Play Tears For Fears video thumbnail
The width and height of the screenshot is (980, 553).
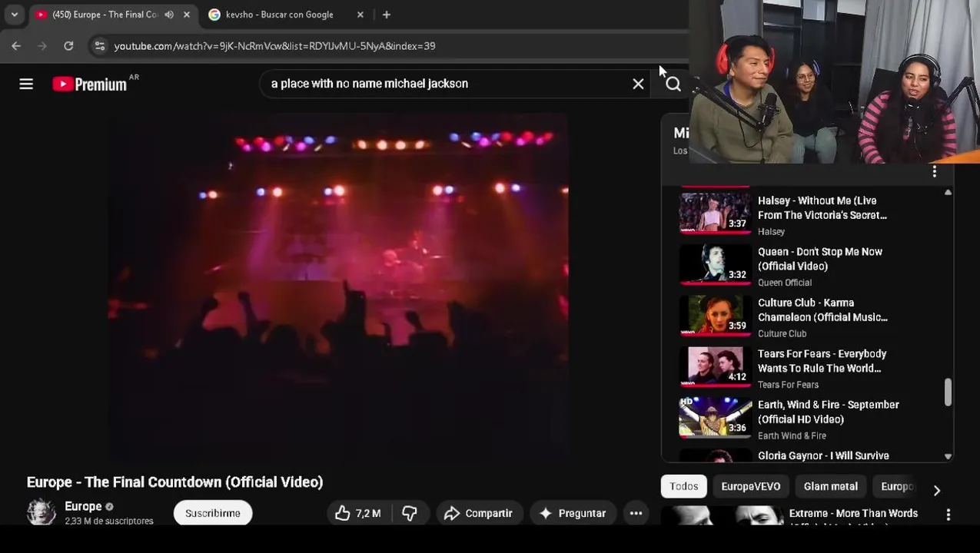(x=715, y=366)
